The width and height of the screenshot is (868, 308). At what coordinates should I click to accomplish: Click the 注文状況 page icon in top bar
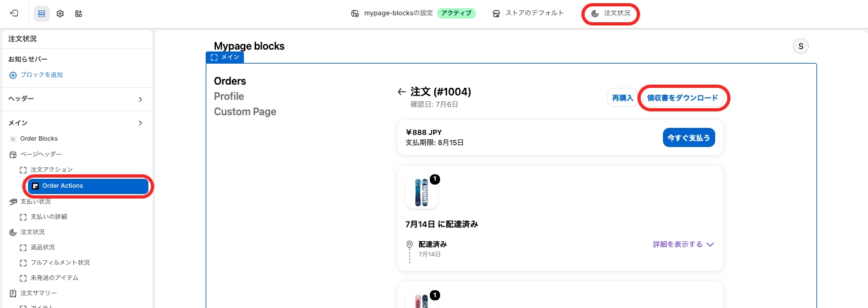click(595, 13)
